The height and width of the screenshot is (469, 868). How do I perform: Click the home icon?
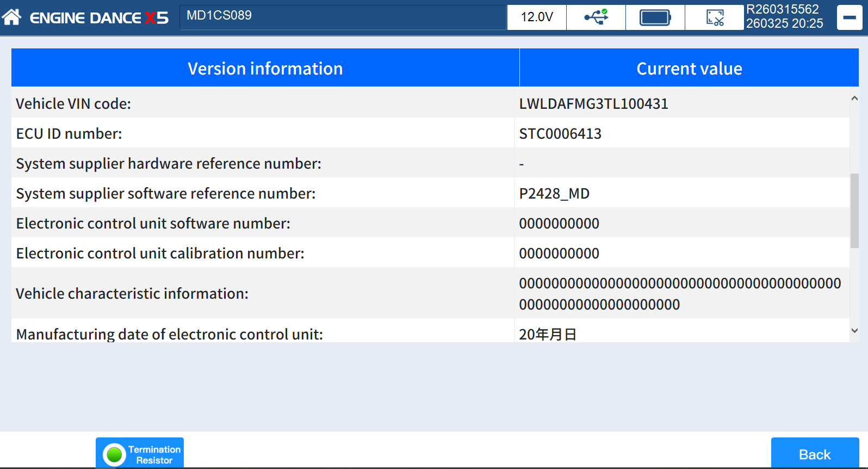coord(11,17)
